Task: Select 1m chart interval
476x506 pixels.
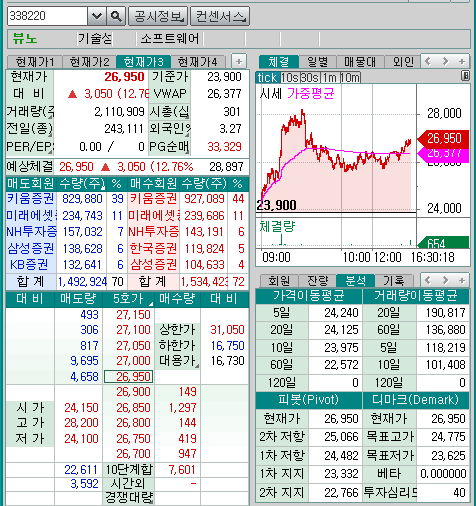Action: 330,78
